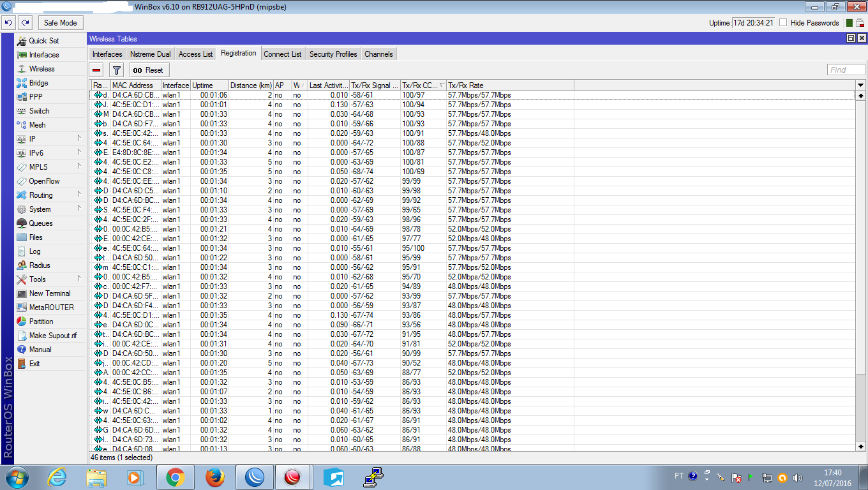Open the Windows Start menu
The width and height of the screenshot is (868, 490).
click(16, 477)
